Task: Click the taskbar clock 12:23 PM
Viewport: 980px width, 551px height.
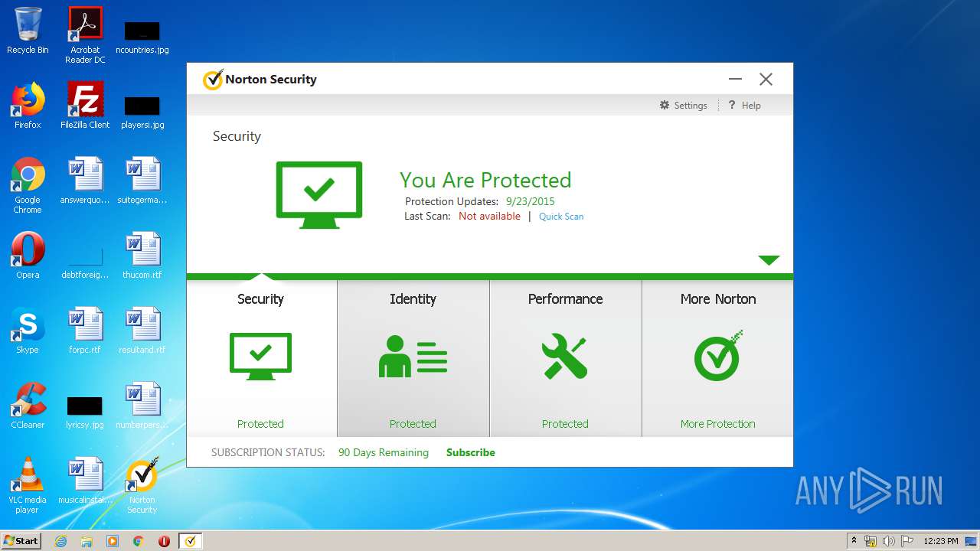Action: tap(941, 541)
